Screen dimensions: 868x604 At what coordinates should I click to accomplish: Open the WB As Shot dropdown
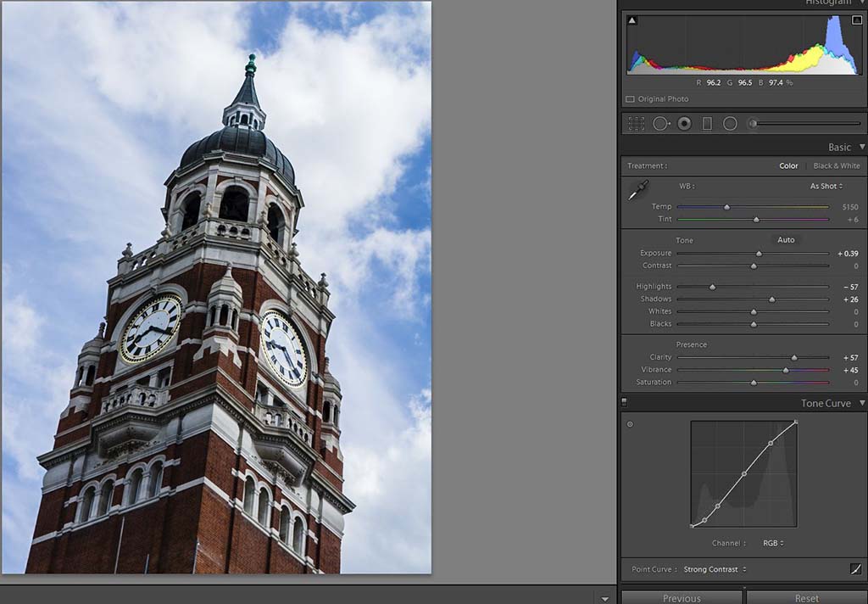tap(826, 187)
